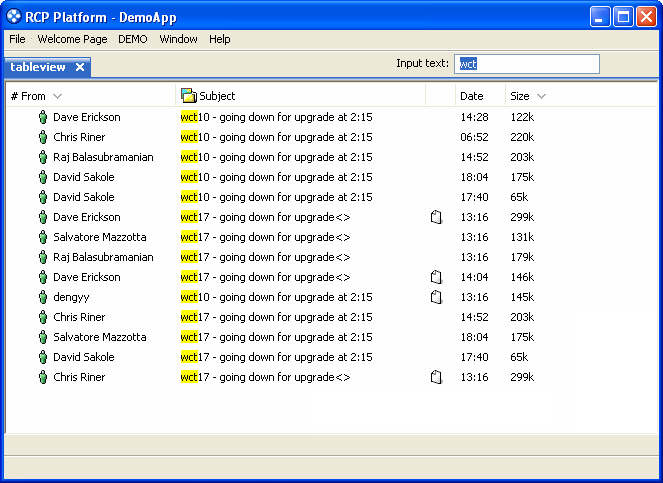The height and width of the screenshot is (483, 663).
Task: Click the 14:04 date cell
Action: pos(474,277)
